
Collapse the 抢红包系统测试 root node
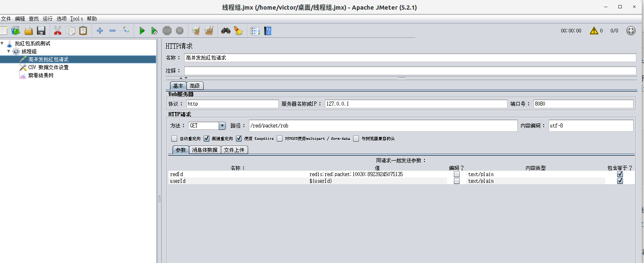(3, 43)
